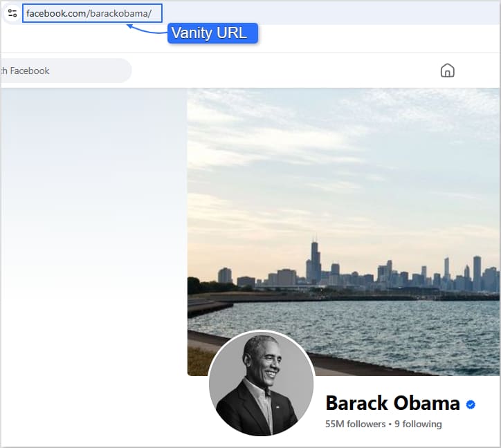Click the Barack Obama profile name
Image resolution: width=501 pixels, height=448 pixels.
point(392,403)
